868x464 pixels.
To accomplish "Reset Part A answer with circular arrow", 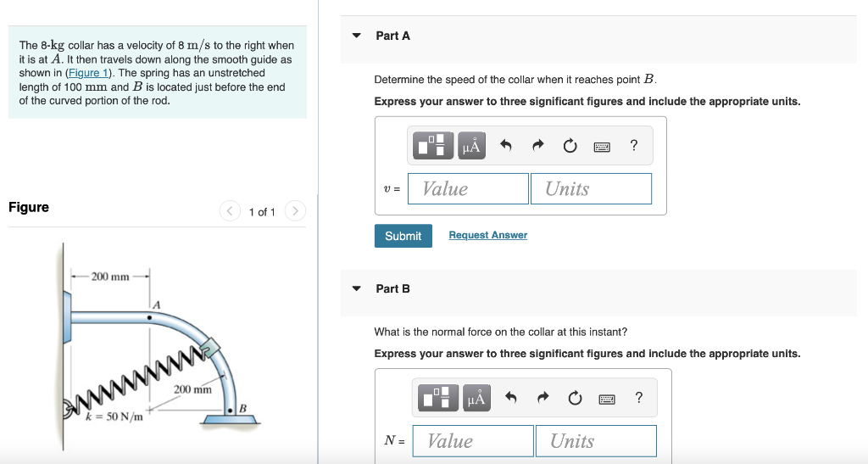I will pos(570,146).
